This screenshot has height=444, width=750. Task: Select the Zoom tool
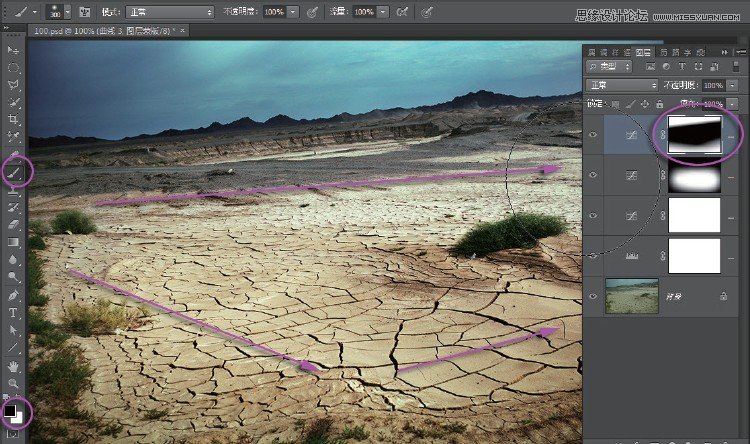point(13,383)
